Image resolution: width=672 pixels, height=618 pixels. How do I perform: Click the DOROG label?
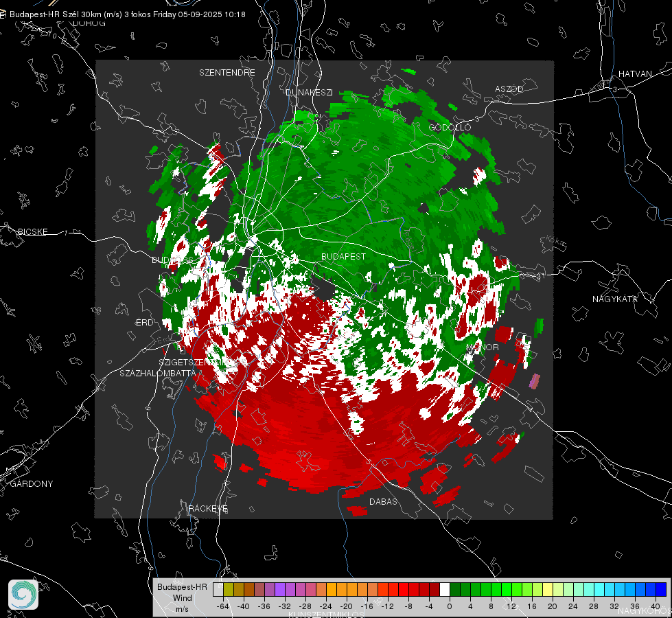[89, 23]
